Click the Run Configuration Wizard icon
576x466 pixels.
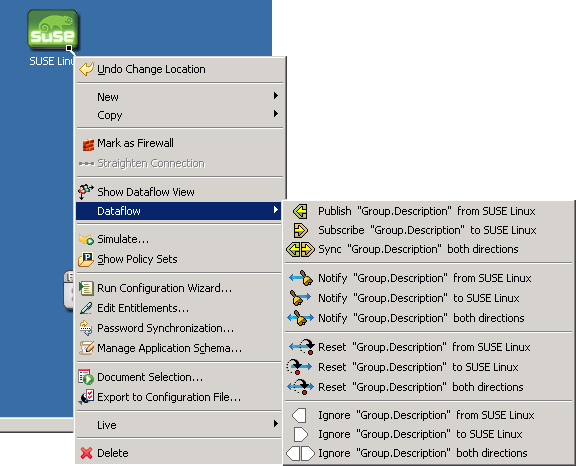86,288
